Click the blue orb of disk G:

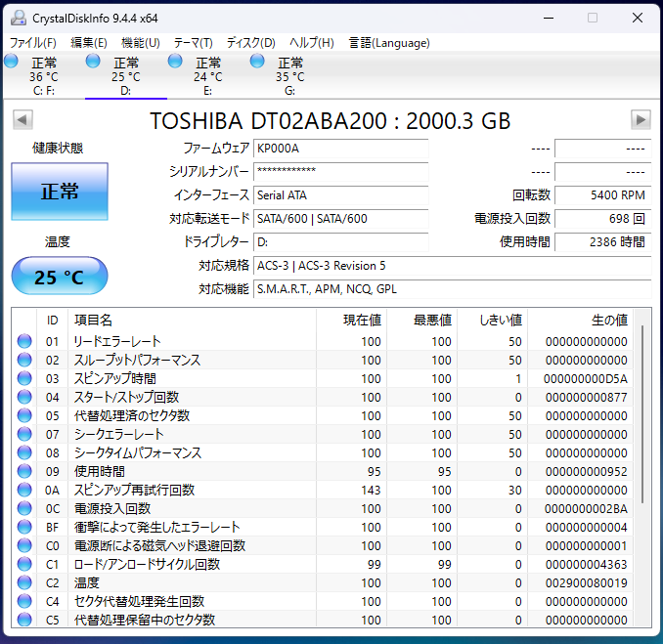click(x=257, y=62)
